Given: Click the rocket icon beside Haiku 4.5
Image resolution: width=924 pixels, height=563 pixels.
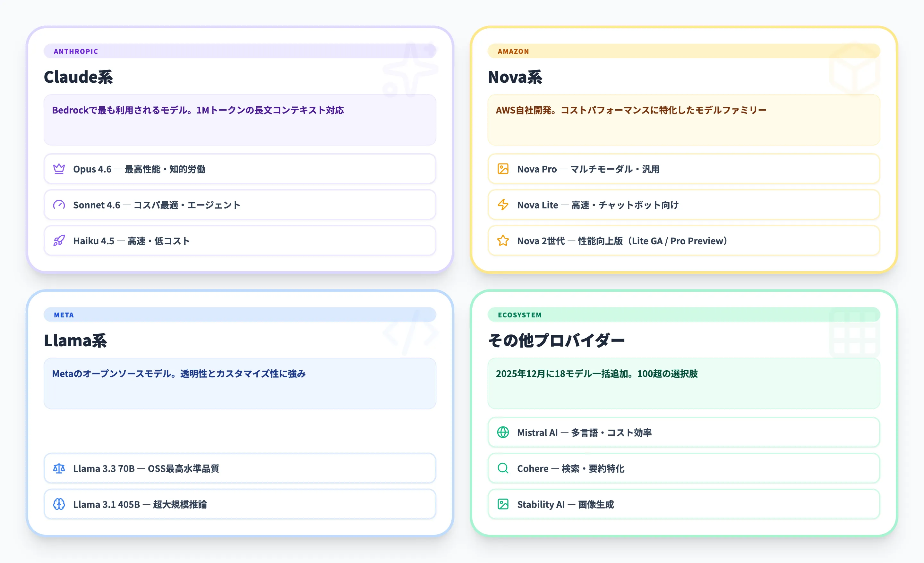Looking at the screenshot, I should point(59,241).
